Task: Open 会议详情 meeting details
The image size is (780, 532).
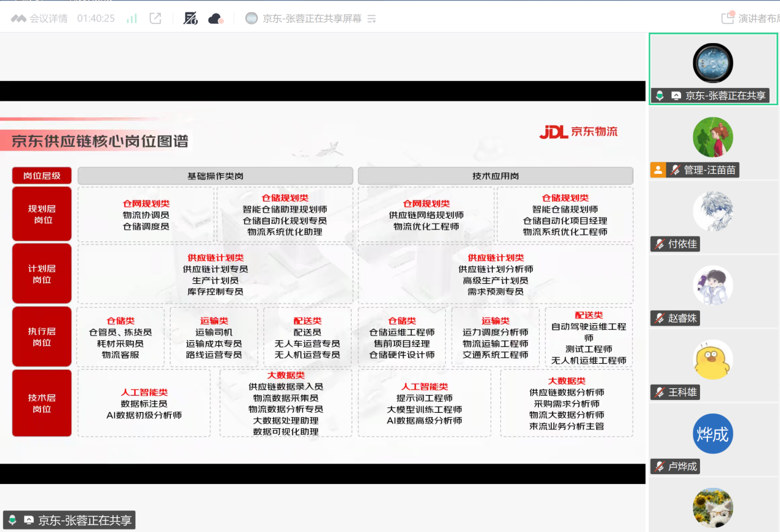Action: pos(40,18)
